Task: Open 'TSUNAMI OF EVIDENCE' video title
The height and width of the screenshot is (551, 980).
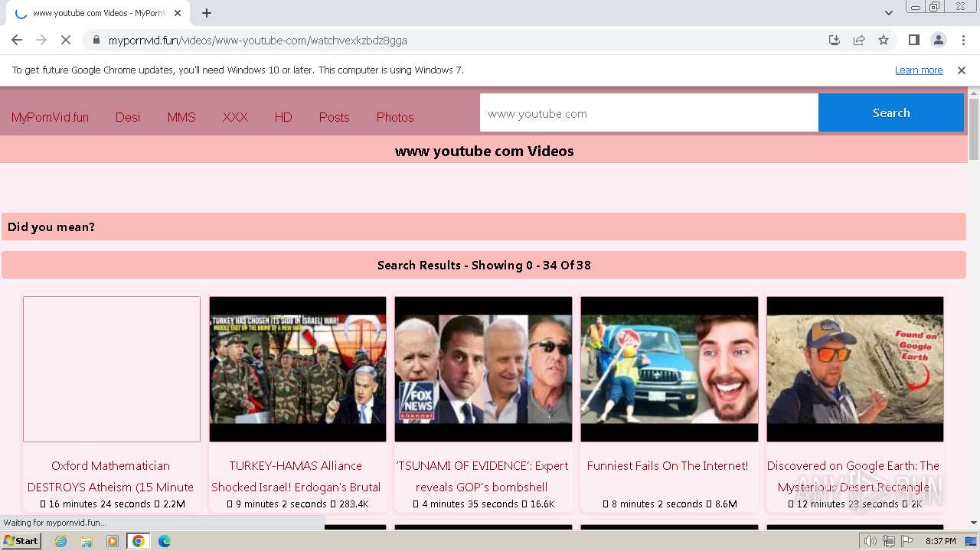Action: [x=482, y=476]
